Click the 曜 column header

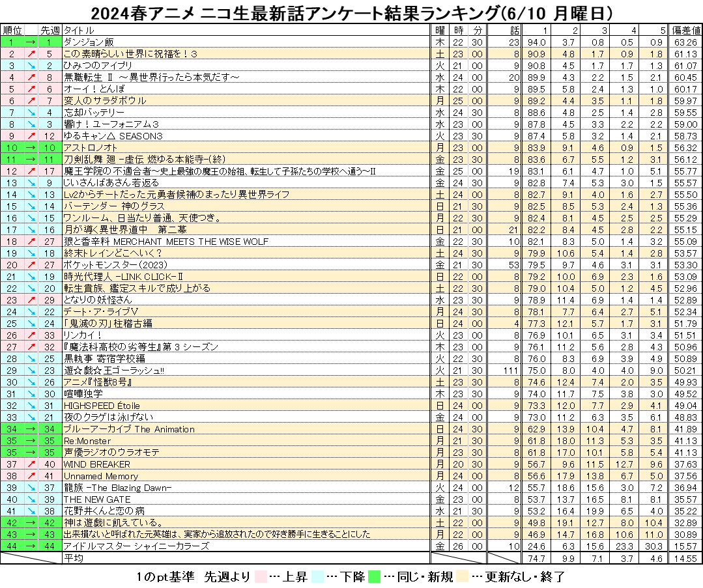(x=440, y=31)
